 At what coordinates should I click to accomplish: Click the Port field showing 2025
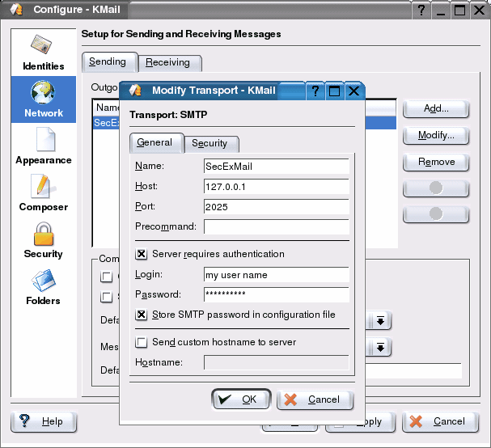(x=276, y=207)
